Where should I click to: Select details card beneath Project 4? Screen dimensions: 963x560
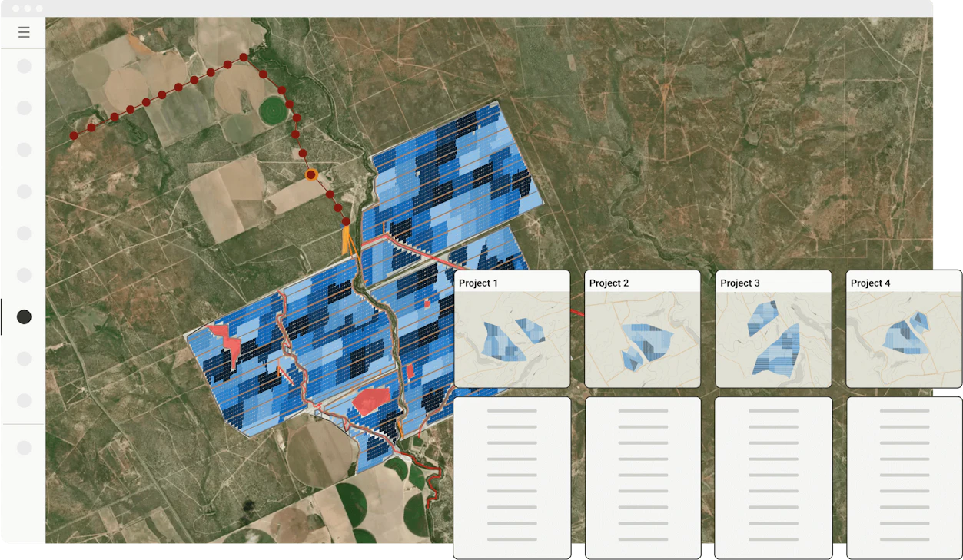[x=904, y=478]
